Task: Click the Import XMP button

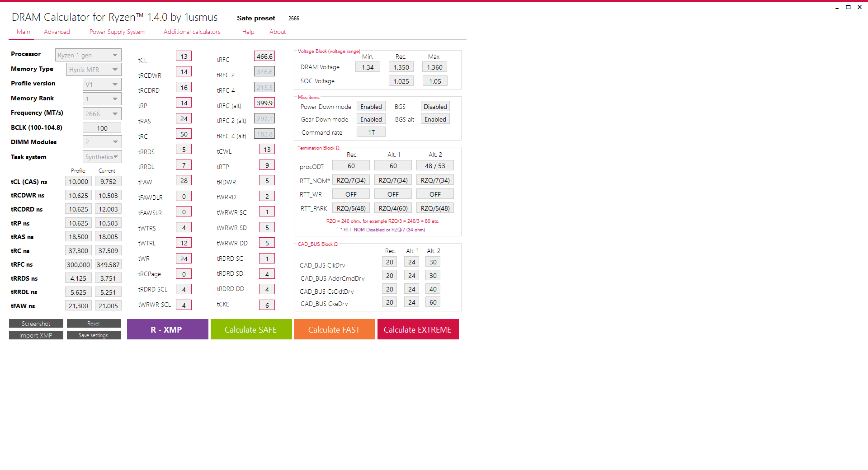Action: coord(36,335)
